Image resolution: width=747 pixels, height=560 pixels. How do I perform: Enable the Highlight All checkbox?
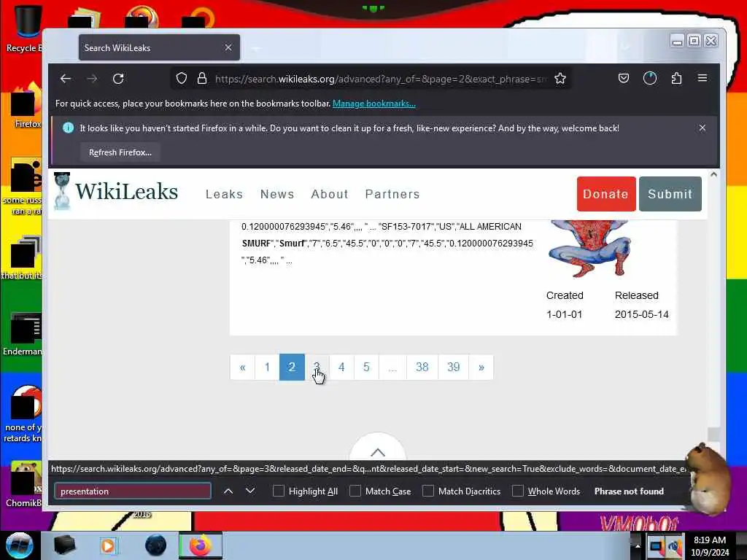pyautogui.click(x=278, y=491)
